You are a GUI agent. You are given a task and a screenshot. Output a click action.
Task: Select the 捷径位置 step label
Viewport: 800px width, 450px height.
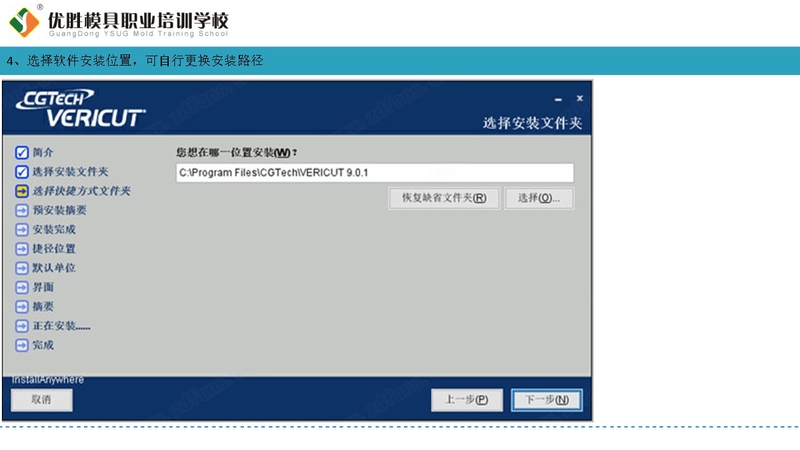point(54,249)
